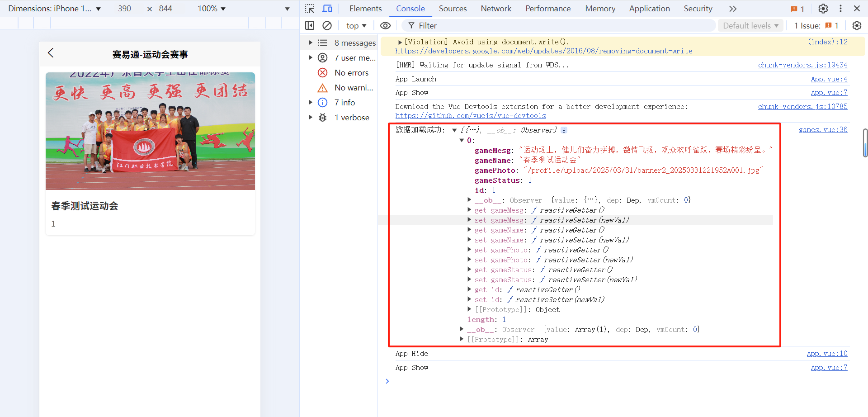This screenshot has width=868, height=417.
Task: Open the (index):12 source link
Action: [x=827, y=42]
